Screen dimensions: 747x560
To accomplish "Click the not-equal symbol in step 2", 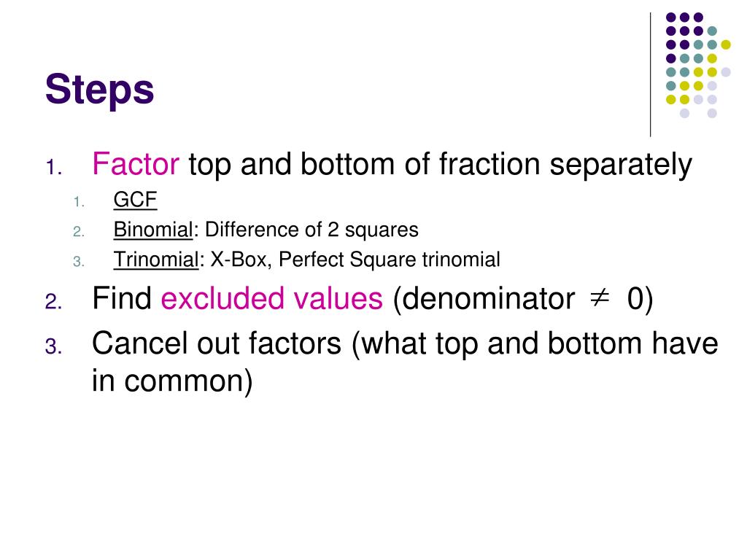I will click(600, 298).
